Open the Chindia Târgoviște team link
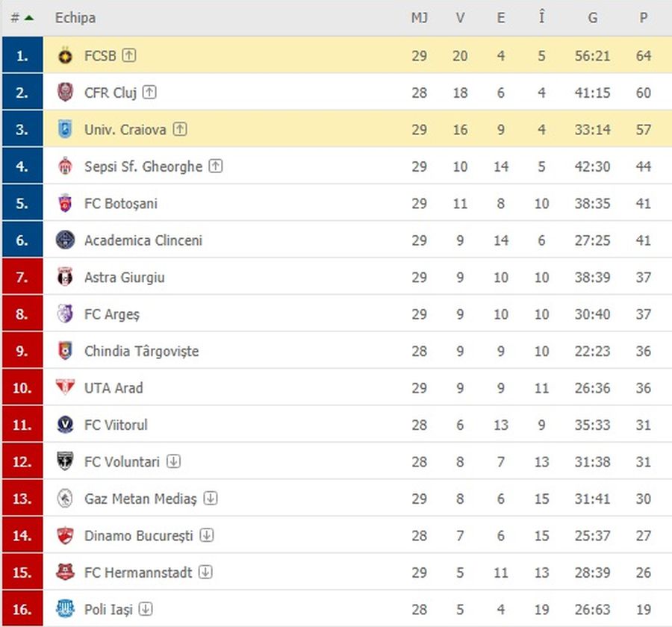 pyautogui.click(x=141, y=351)
